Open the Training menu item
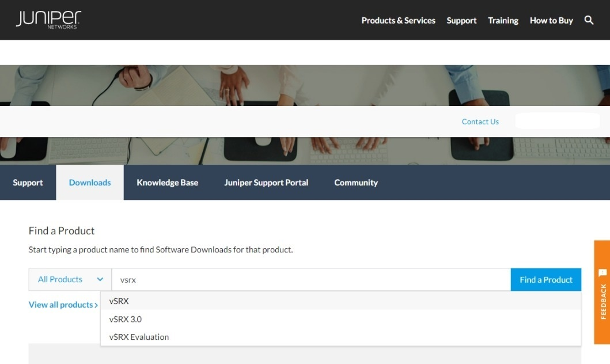Image resolution: width=610 pixels, height=364 pixels. click(x=503, y=20)
